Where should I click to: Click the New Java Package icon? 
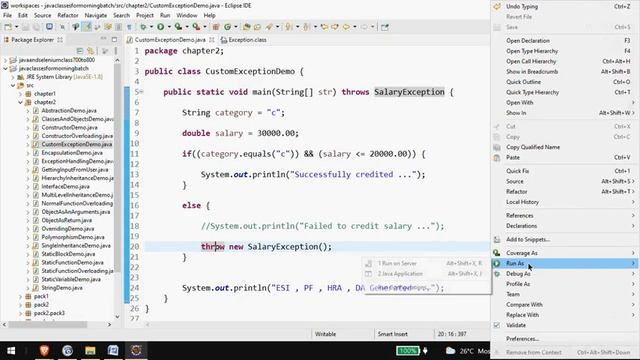216,27
